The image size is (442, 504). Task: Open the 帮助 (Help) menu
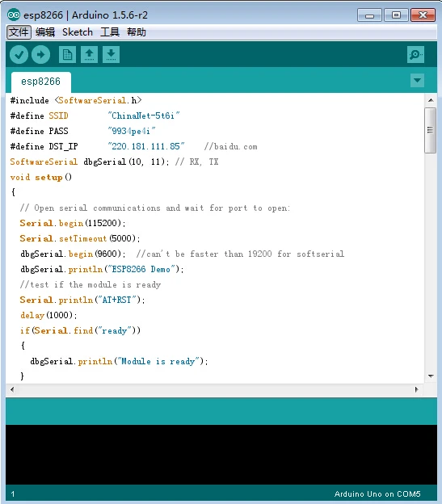[x=137, y=32]
